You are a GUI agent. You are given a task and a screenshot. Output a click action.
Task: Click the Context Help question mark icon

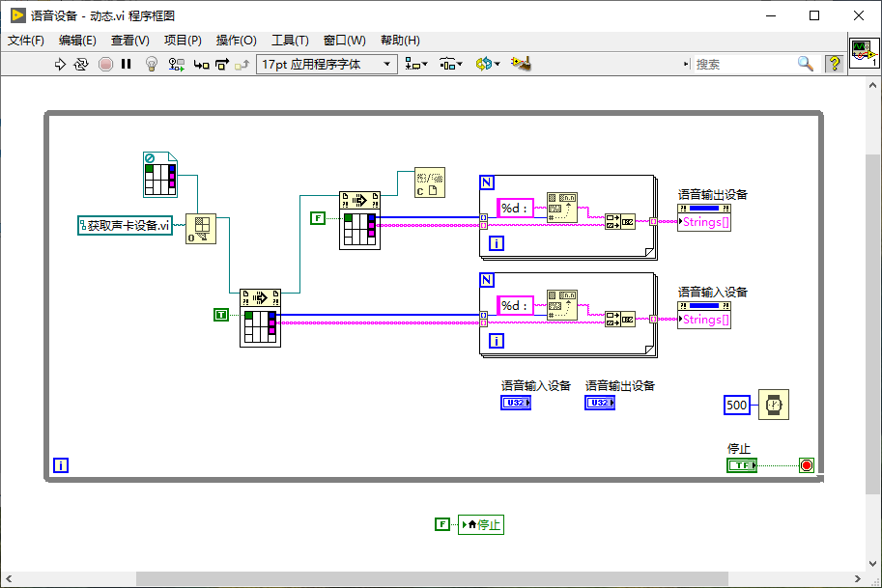834,64
